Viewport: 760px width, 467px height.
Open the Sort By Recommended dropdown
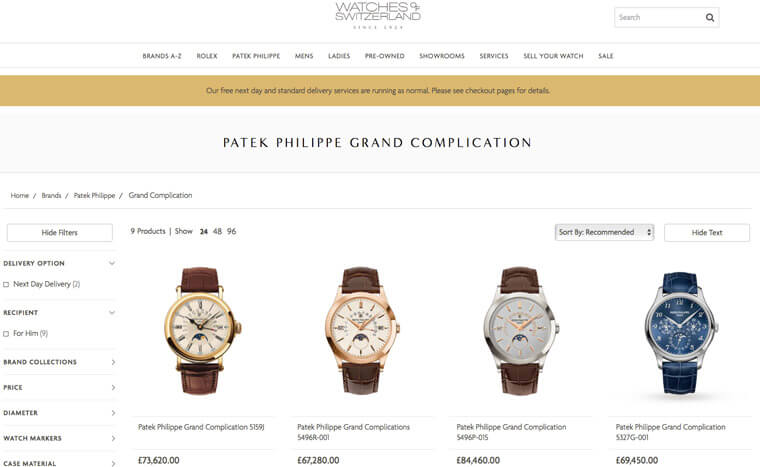point(604,232)
